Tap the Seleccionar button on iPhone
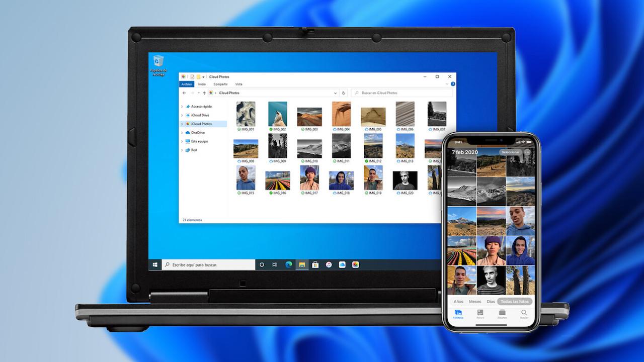Screen dimensions: 644x362 click(x=510, y=152)
